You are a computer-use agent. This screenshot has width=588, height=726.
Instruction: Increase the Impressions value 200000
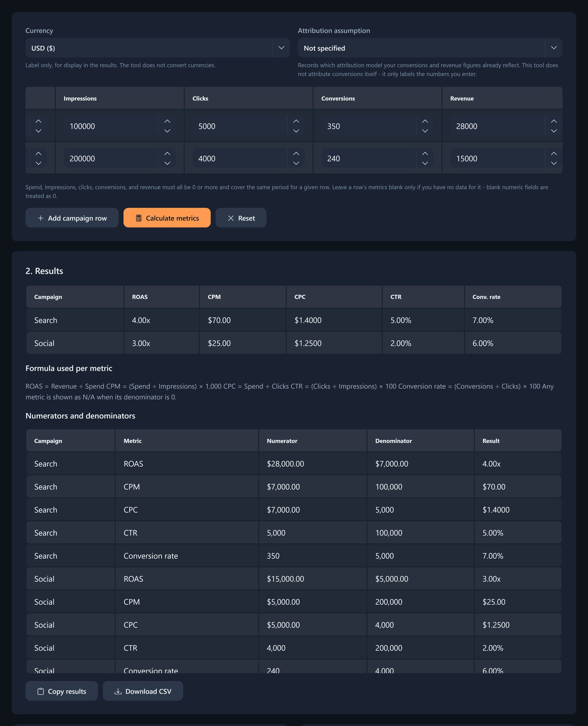point(167,154)
